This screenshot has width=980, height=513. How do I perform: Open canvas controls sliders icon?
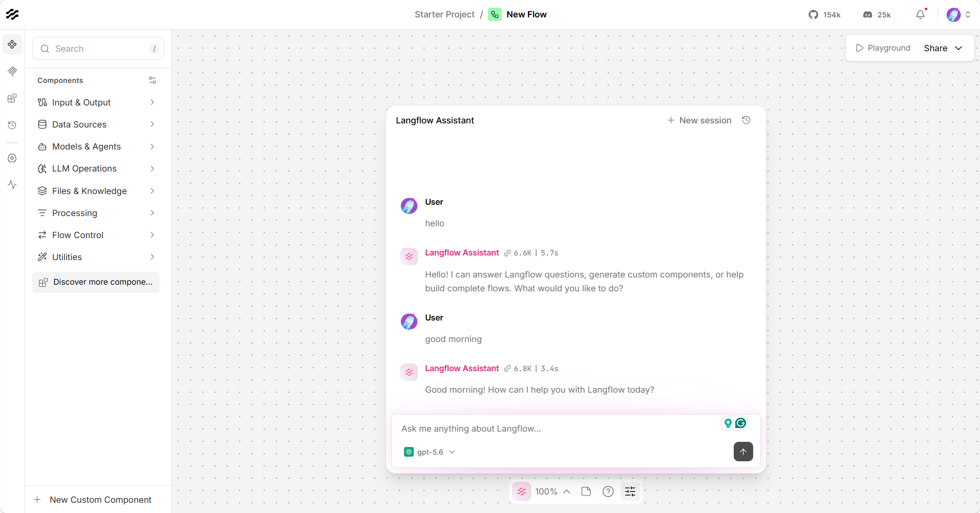(x=630, y=491)
